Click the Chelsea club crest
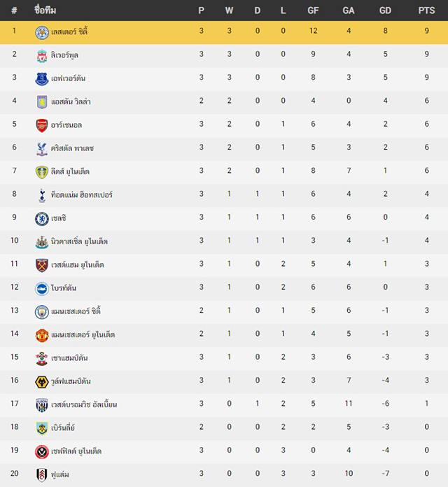Screen dimensions: 448x487 pyautogui.click(x=41, y=218)
